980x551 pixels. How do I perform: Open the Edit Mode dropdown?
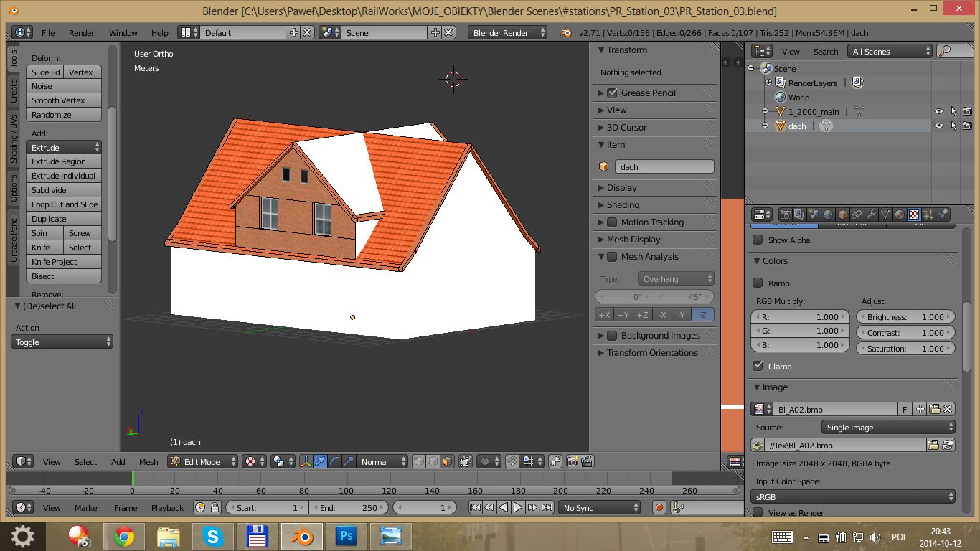(x=202, y=462)
